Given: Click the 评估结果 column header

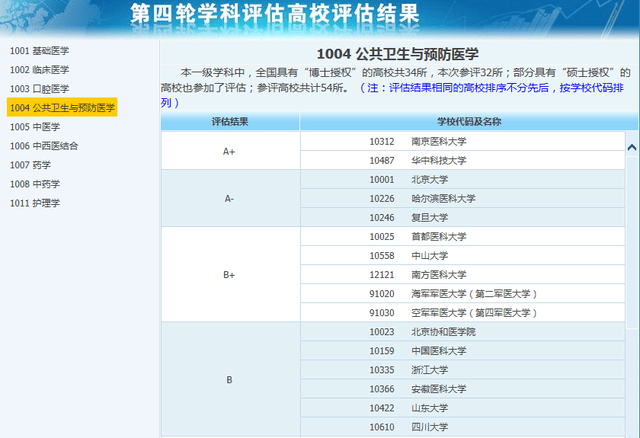Looking at the screenshot, I should pos(230,121).
